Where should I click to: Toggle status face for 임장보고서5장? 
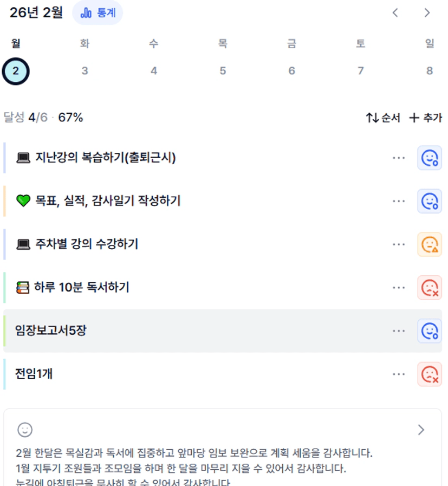click(430, 331)
